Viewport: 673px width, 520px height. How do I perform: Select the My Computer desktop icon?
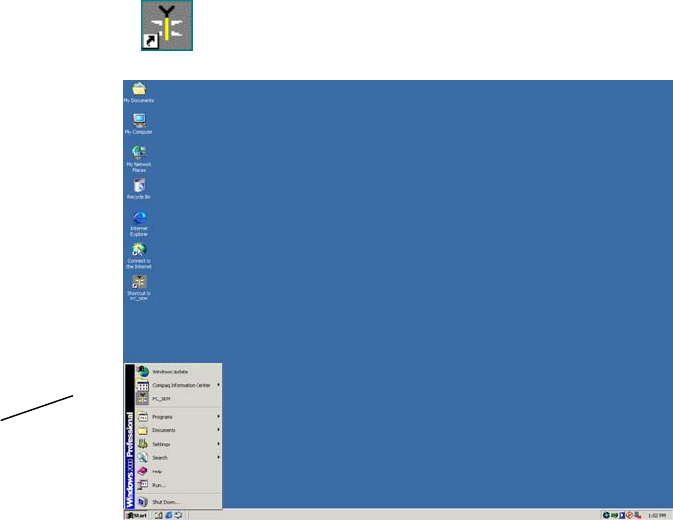click(x=139, y=124)
